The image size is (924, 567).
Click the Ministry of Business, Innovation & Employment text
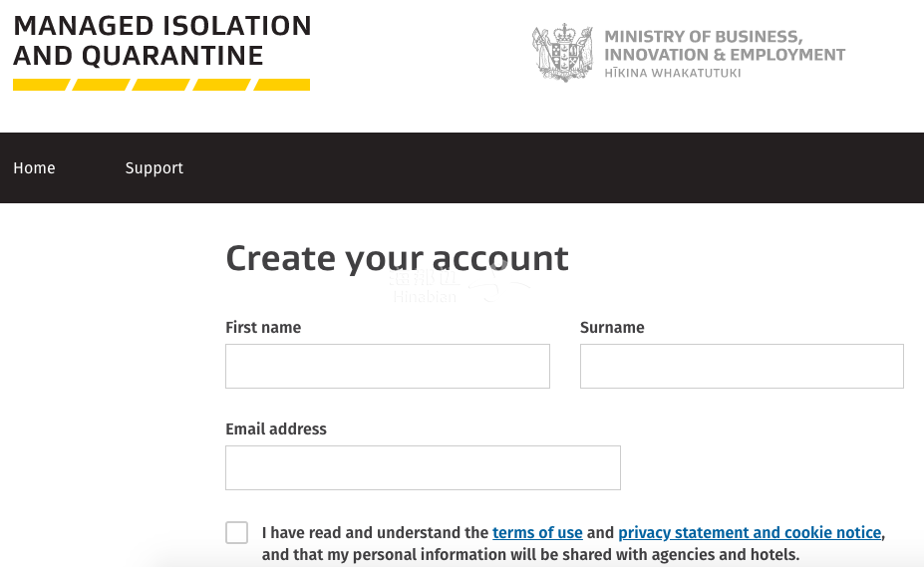[x=725, y=46]
